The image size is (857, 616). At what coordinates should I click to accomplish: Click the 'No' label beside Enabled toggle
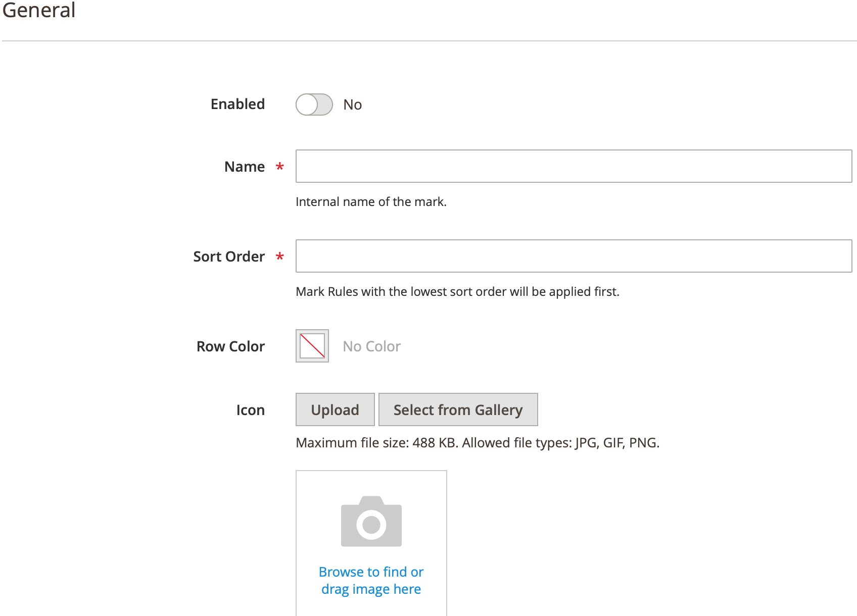(353, 105)
